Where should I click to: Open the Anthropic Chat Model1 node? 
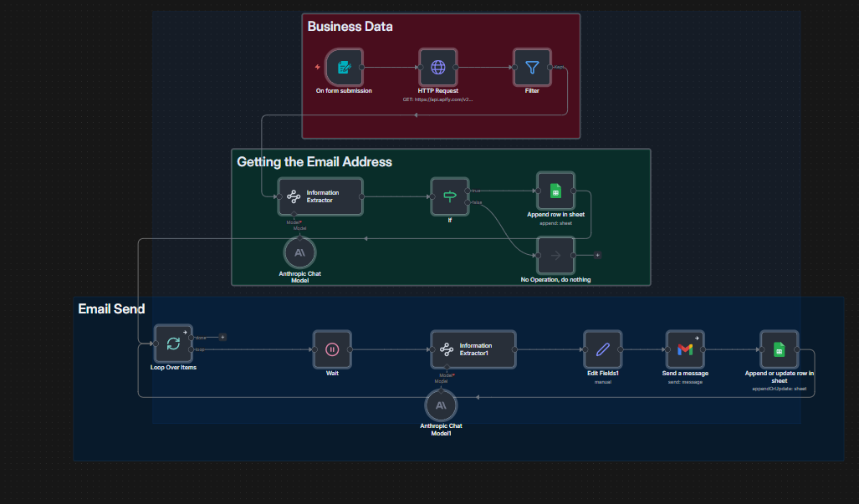coord(441,405)
